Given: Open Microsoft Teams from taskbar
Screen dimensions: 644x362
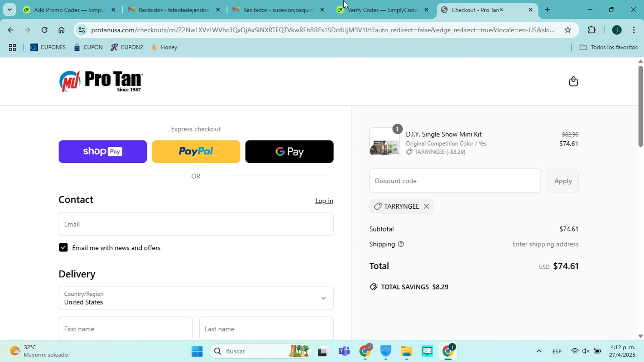Looking at the screenshot, I should pyautogui.click(x=344, y=351).
